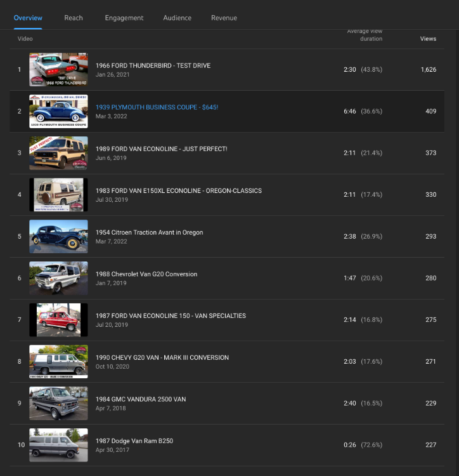Click the 1987 Dodge Van Ram thumbnail

[58, 445]
